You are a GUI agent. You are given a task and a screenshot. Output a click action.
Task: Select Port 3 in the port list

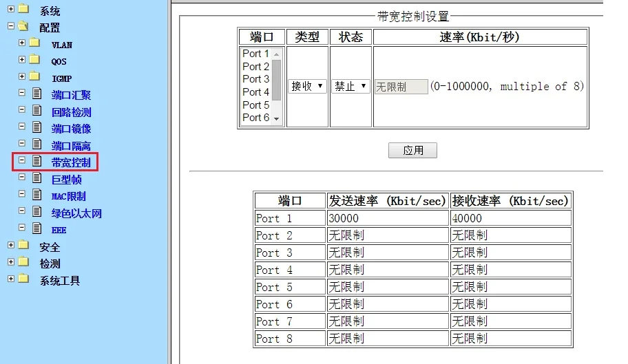[255, 79]
